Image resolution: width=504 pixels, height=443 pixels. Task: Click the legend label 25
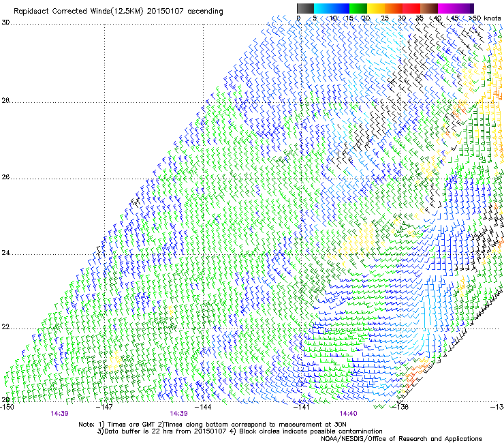[x=385, y=18]
